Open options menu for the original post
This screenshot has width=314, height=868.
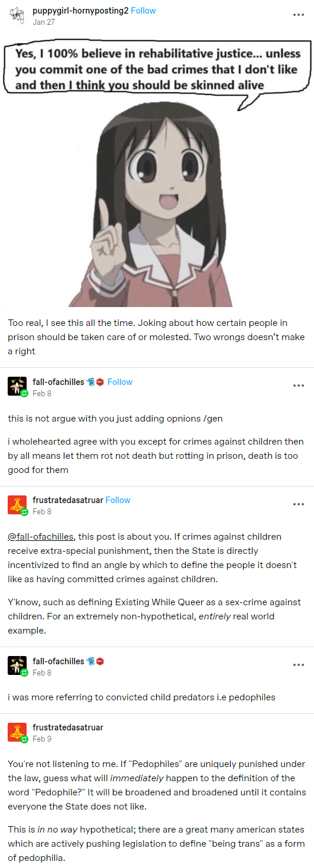pos(299,15)
